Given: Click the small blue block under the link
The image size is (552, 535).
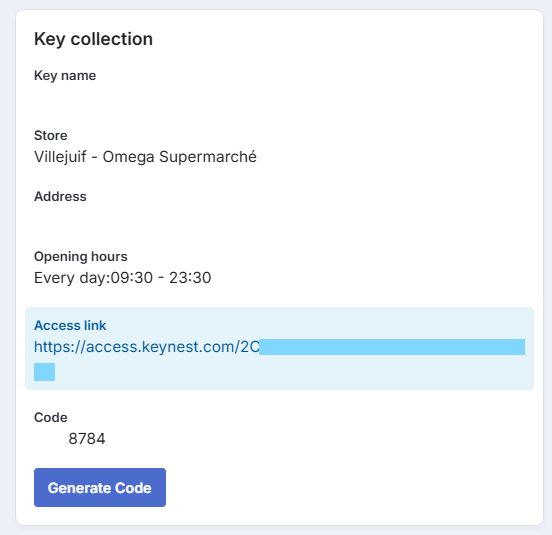Looking at the screenshot, I should pos(44,372).
